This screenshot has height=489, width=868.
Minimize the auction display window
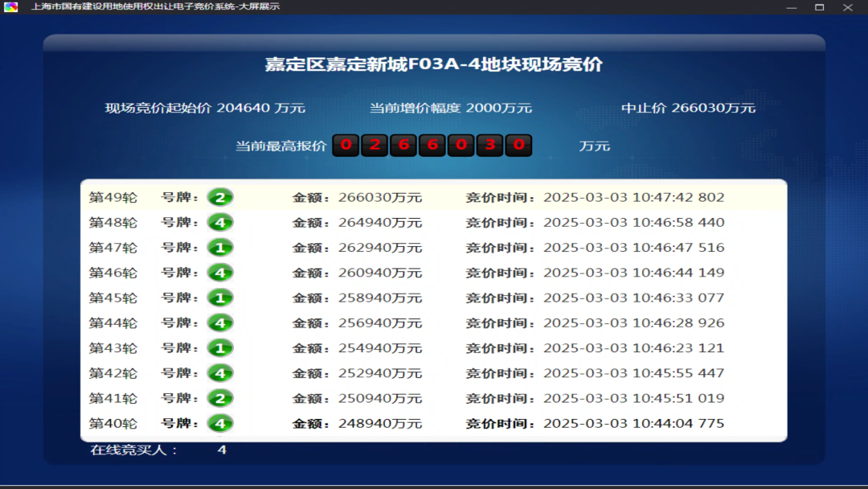pos(791,7)
